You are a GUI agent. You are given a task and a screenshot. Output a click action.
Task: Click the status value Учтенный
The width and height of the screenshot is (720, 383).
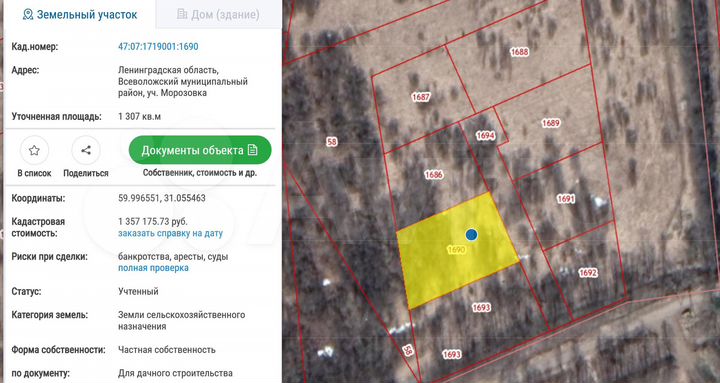pos(138,292)
